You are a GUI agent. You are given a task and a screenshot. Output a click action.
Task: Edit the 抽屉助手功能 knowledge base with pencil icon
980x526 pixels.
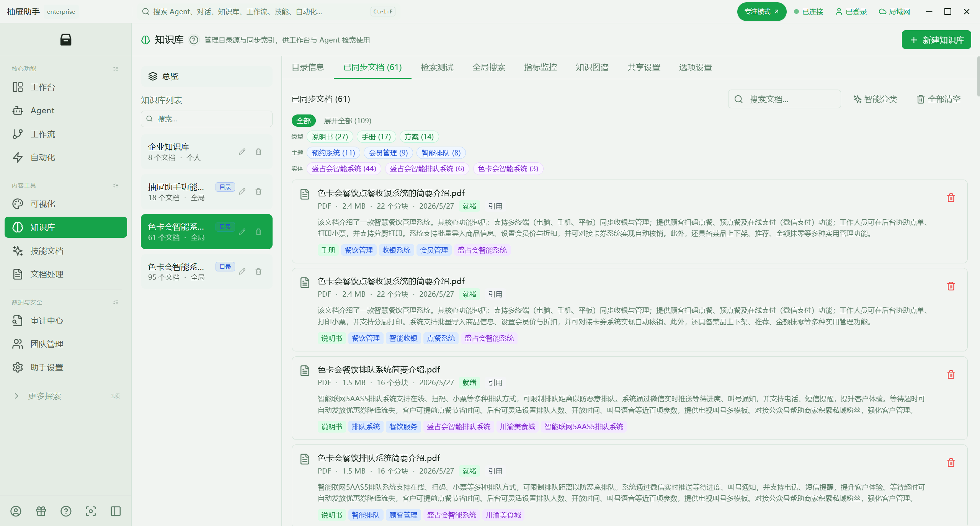[x=242, y=191]
